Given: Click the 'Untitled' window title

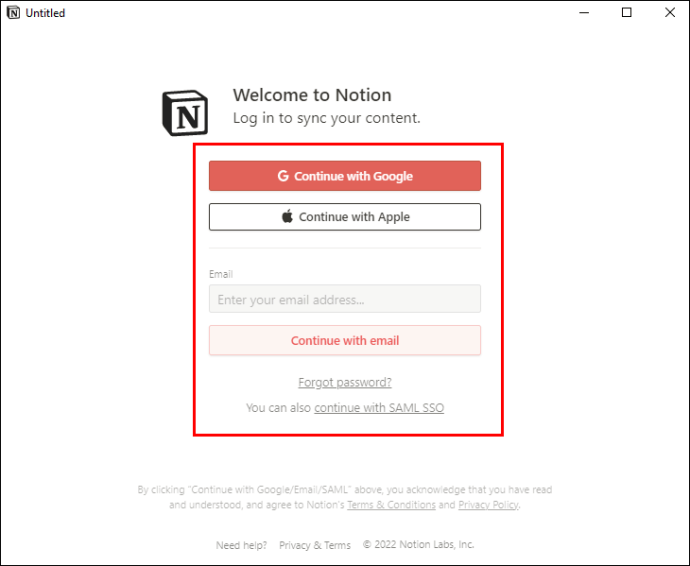Looking at the screenshot, I should pos(45,13).
